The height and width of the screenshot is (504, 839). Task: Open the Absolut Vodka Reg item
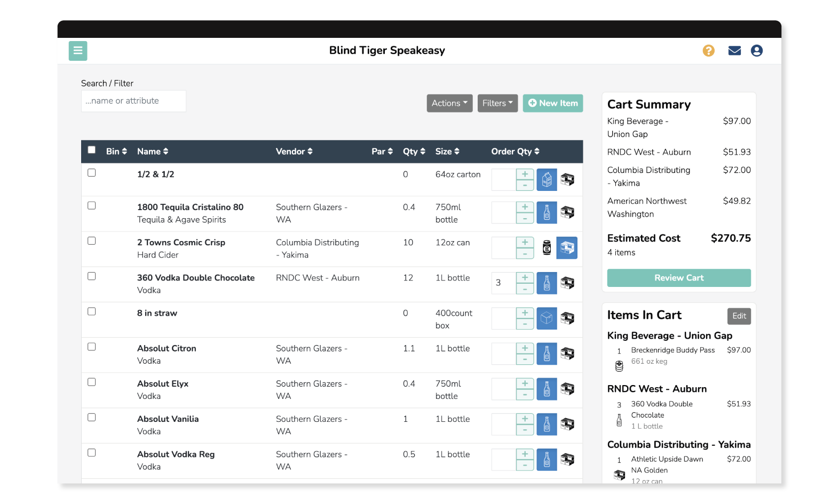(x=176, y=454)
